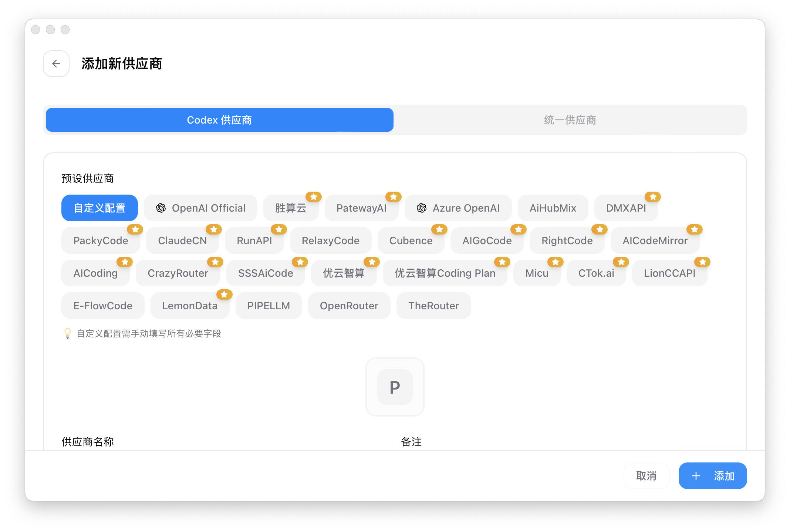
Task: Select the DMXAPI preset
Action: coord(626,208)
